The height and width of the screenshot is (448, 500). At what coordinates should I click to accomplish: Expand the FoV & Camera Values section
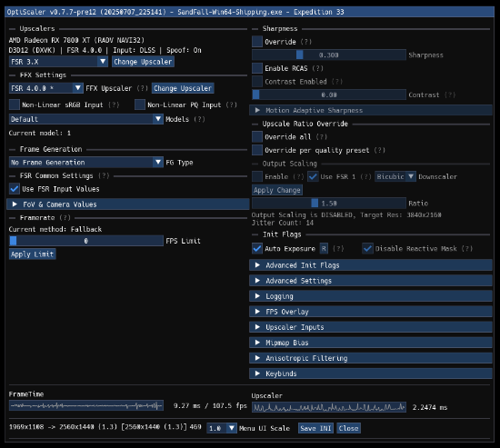pos(128,204)
